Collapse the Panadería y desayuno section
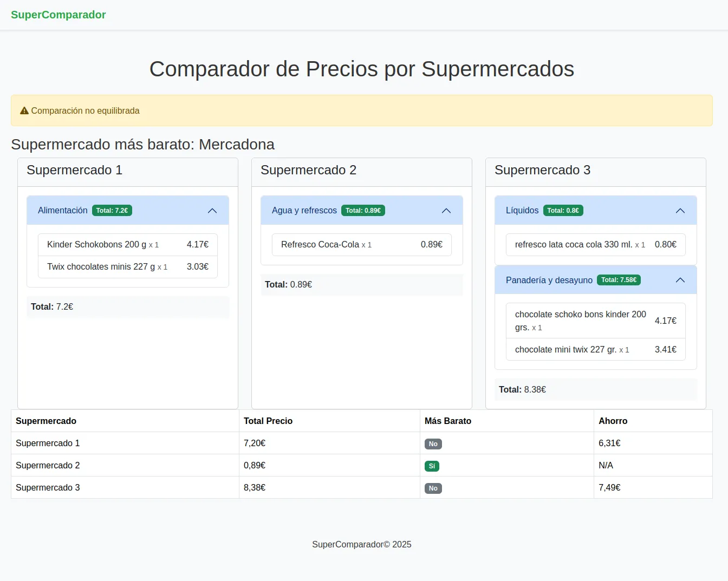 pos(680,280)
